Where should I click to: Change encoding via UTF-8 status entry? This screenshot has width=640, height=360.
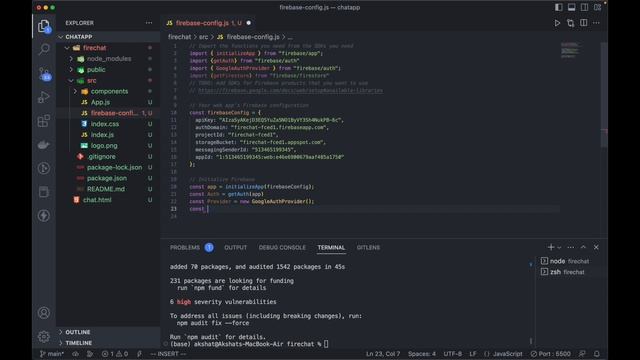pyautogui.click(x=453, y=354)
